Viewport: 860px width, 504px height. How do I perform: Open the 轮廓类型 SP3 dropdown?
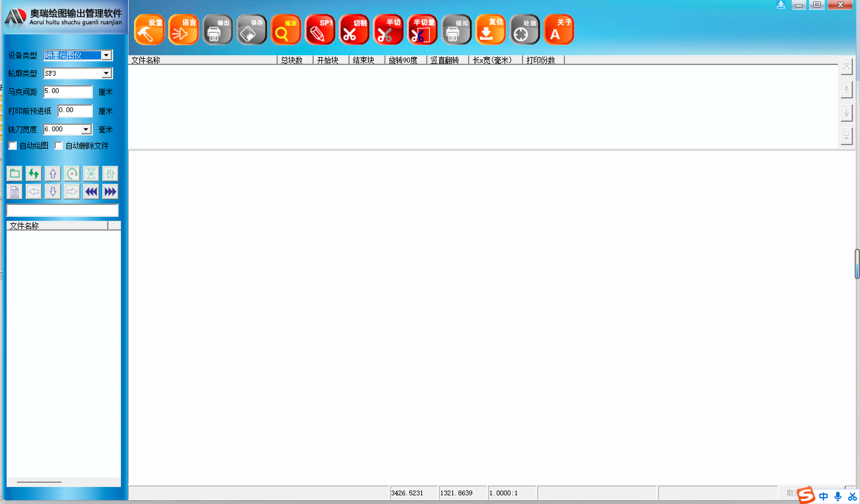point(107,73)
